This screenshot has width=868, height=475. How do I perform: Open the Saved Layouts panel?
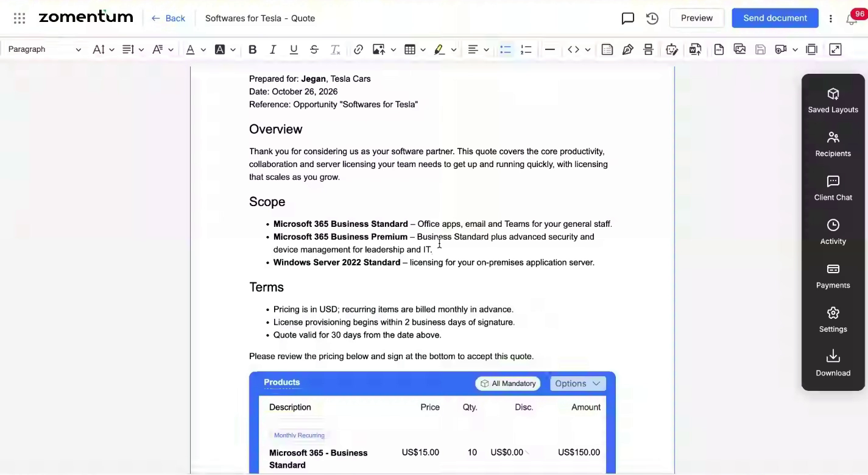tap(833, 101)
